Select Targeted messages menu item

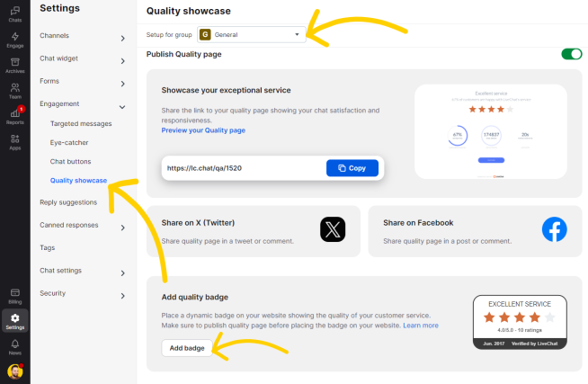81,124
